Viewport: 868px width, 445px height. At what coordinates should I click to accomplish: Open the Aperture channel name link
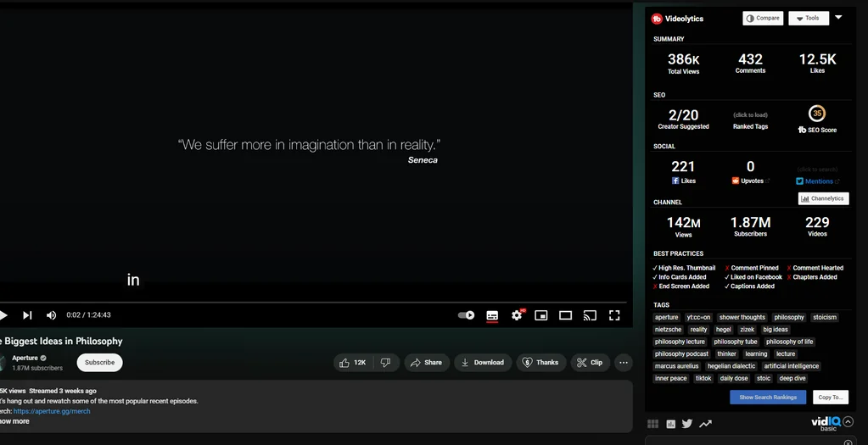click(25, 358)
